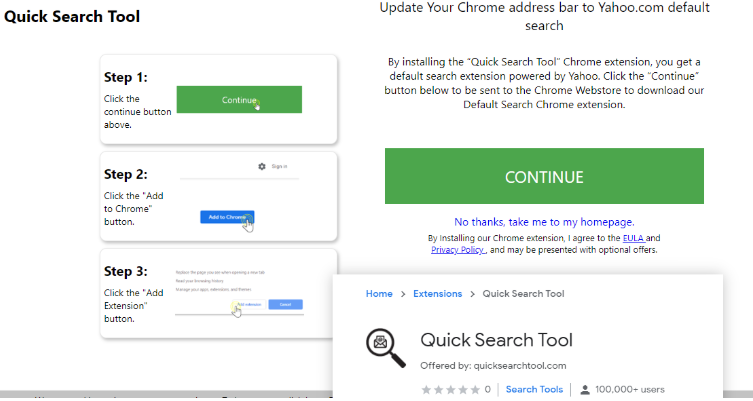The width and height of the screenshot is (753, 401).
Task: Click the Cancel button in Step 3 illustration
Action: pos(285,304)
